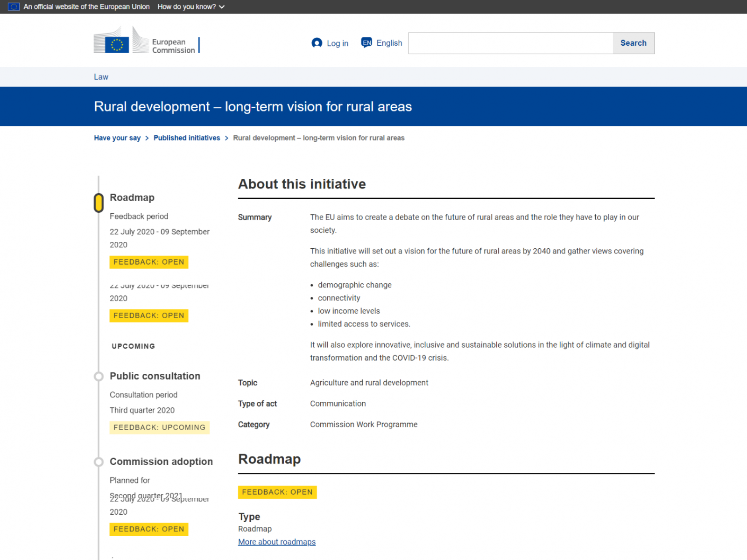Click the EU flag icon in top bar

coord(14,7)
